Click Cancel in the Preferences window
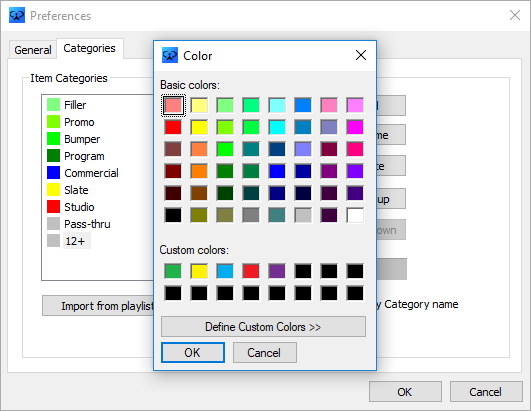Viewport: 531px width, 411px height. point(486,392)
